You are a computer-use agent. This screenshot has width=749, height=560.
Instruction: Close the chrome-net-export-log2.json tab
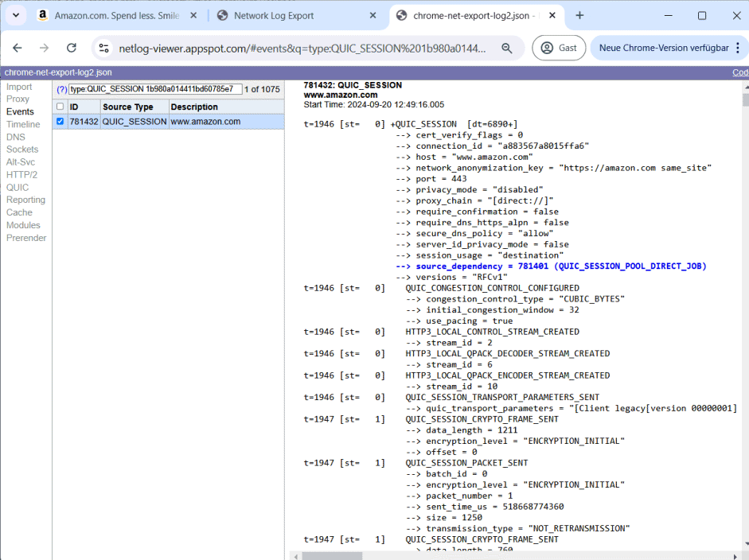pos(552,16)
